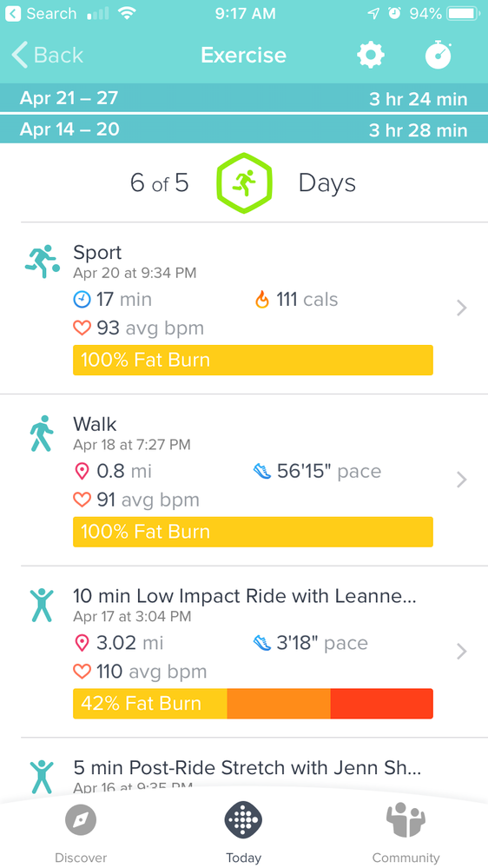The image size is (488, 868).
Task: Tap the Discover compass icon
Action: (x=81, y=820)
